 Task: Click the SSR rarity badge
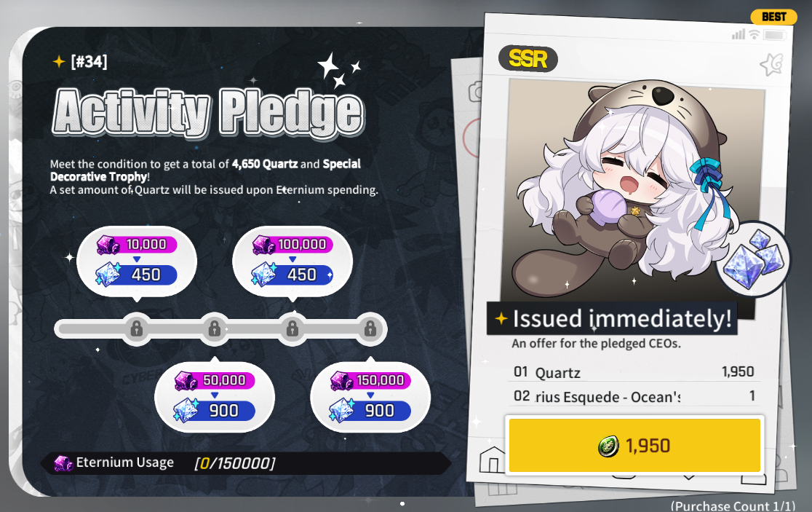[528, 58]
